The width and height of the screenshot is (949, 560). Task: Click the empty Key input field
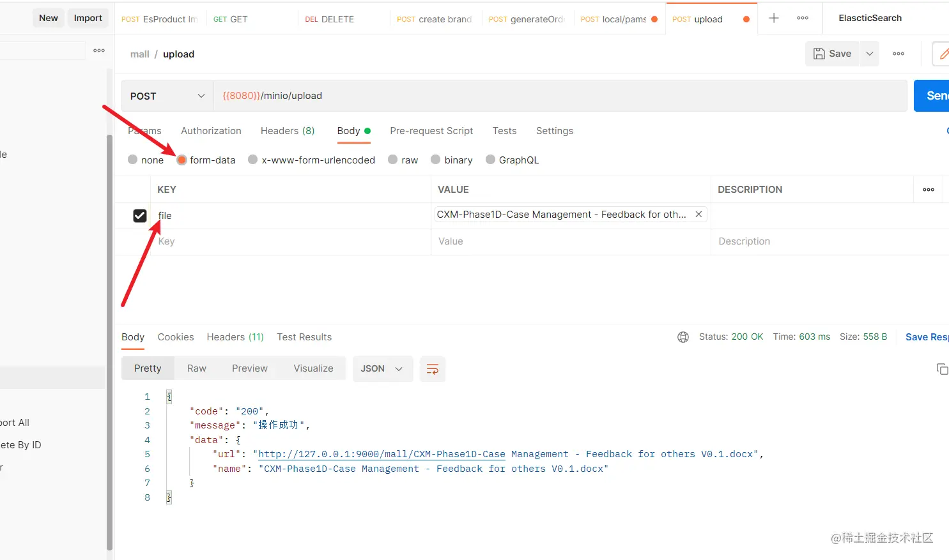tap(291, 241)
